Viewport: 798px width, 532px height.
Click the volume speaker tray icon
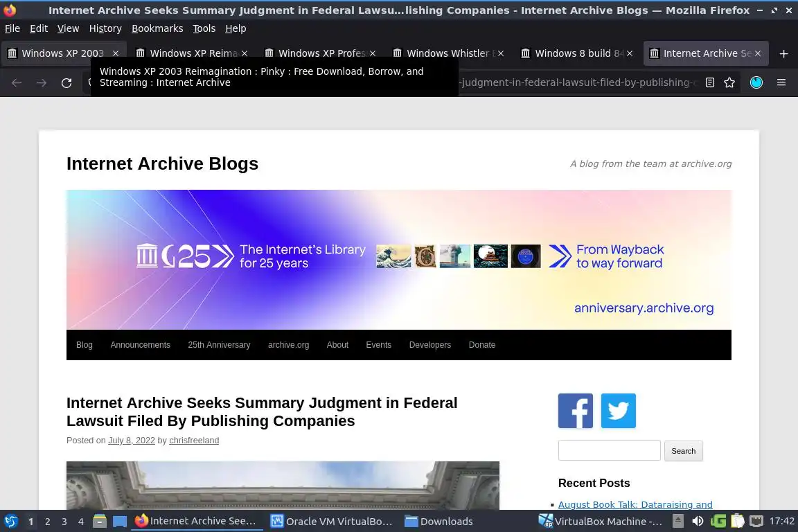tap(698, 522)
